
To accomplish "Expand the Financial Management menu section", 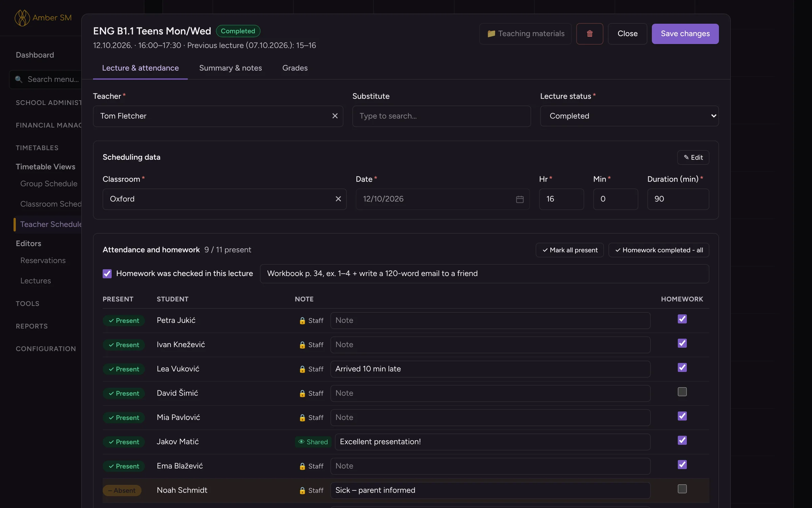I will (x=48, y=125).
